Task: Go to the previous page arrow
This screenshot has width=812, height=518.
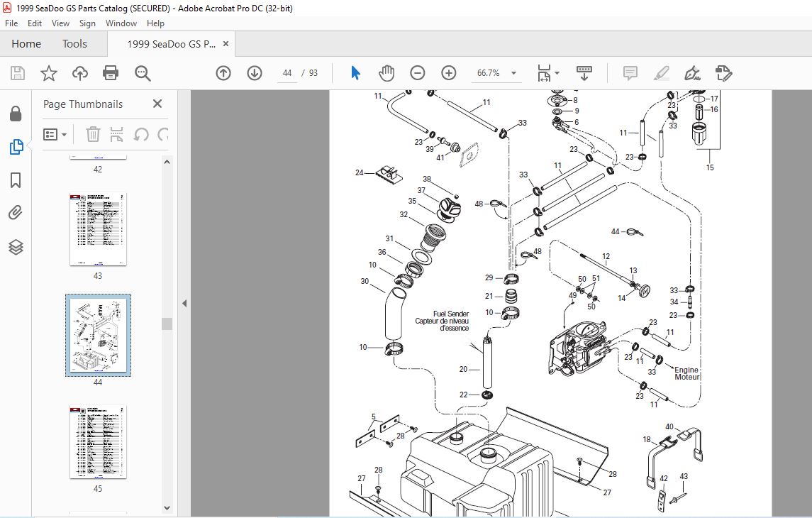Action: tap(223, 73)
